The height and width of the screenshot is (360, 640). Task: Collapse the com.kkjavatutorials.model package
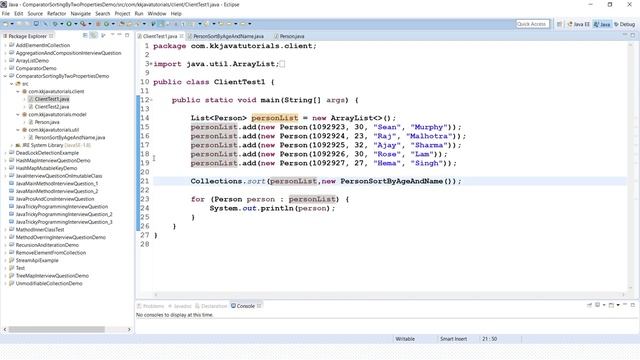click(x=18, y=114)
